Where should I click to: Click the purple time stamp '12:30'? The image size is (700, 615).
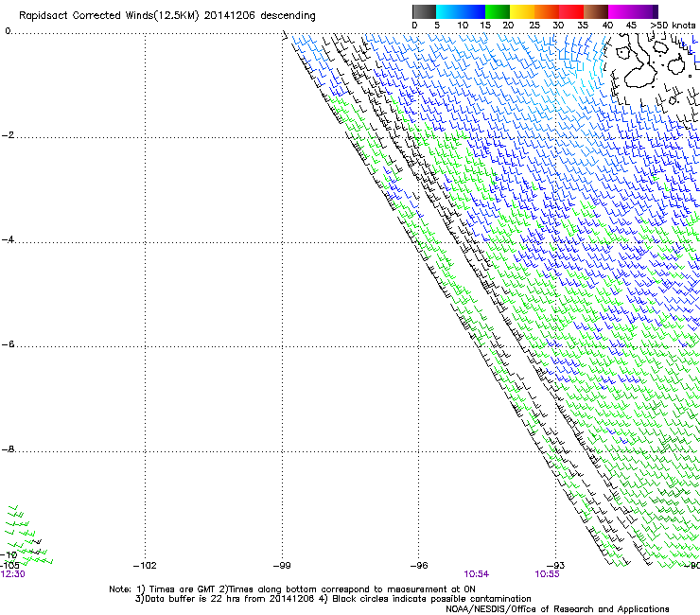point(12,574)
